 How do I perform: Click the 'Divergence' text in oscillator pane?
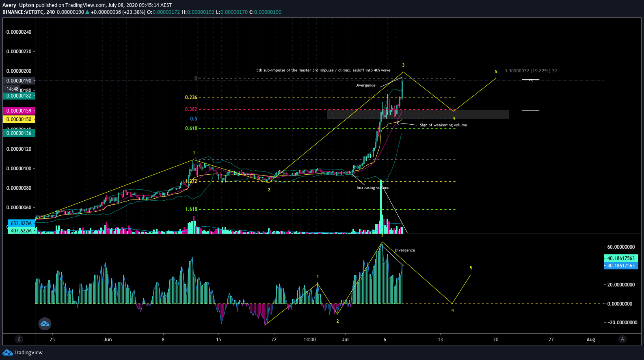[x=405, y=250]
